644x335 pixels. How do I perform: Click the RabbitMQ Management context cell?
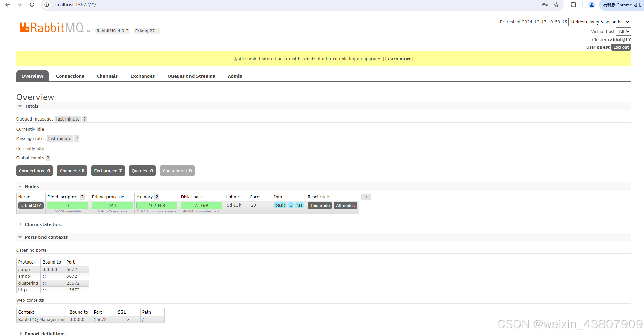[x=42, y=319]
